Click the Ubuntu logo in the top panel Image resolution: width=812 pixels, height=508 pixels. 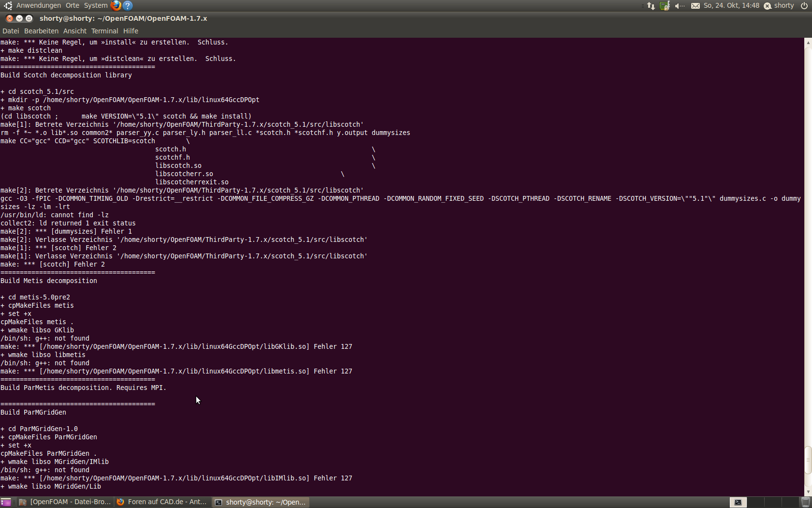point(8,5)
